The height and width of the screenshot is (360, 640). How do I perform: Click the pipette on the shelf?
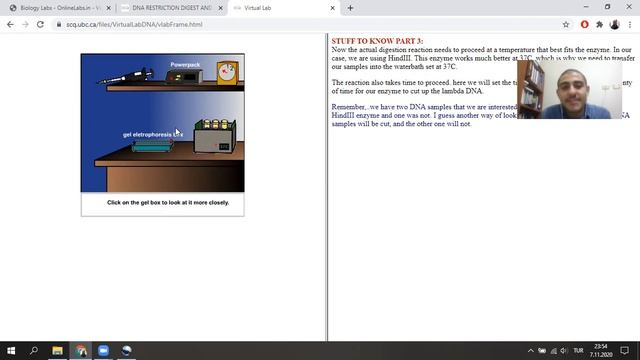[x=125, y=77]
